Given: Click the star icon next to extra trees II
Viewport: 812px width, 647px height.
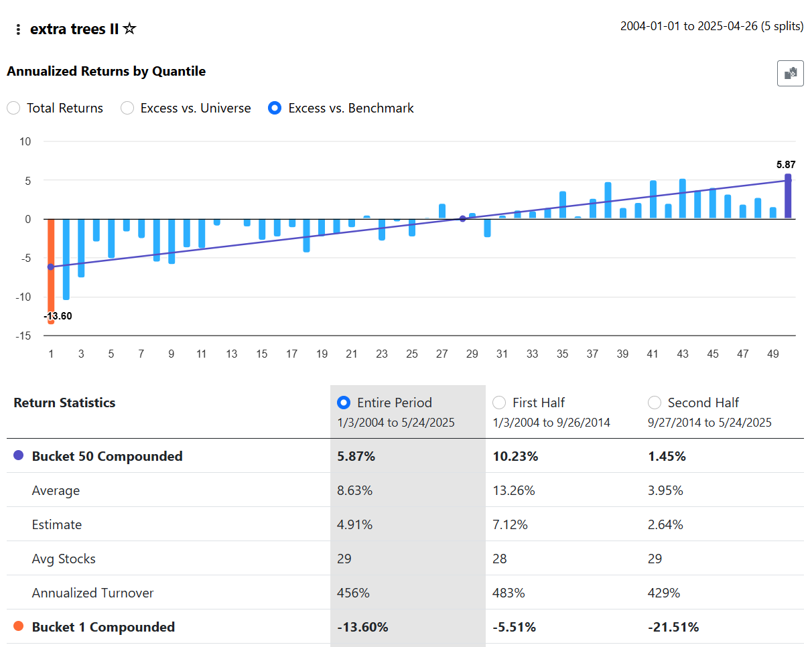Looking at the screenshot, I should click(x=130, y=29).
